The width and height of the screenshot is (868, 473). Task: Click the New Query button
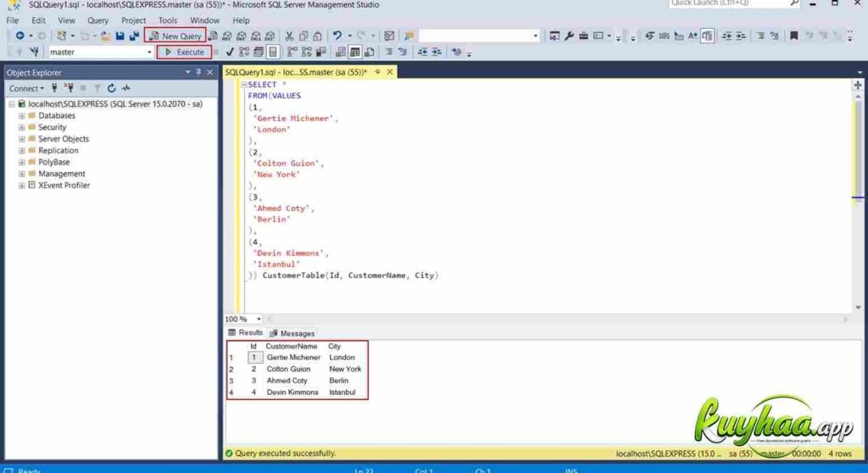tap(175, 36)
